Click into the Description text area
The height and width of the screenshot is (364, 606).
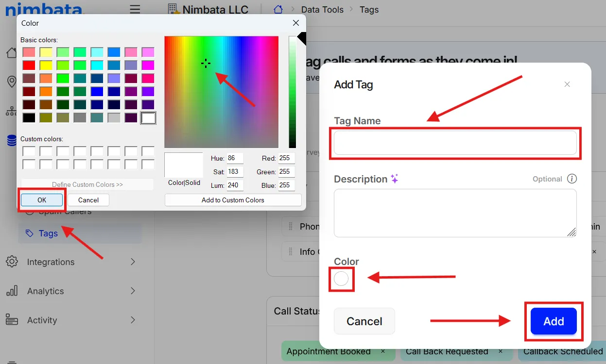(455, 213)
